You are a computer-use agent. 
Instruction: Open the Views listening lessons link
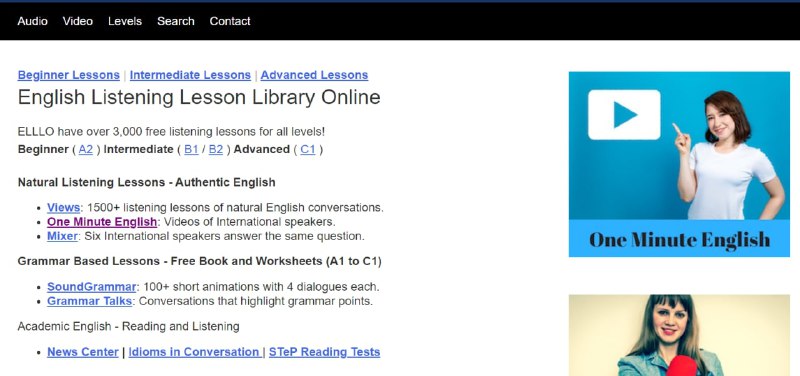point(63,208)
